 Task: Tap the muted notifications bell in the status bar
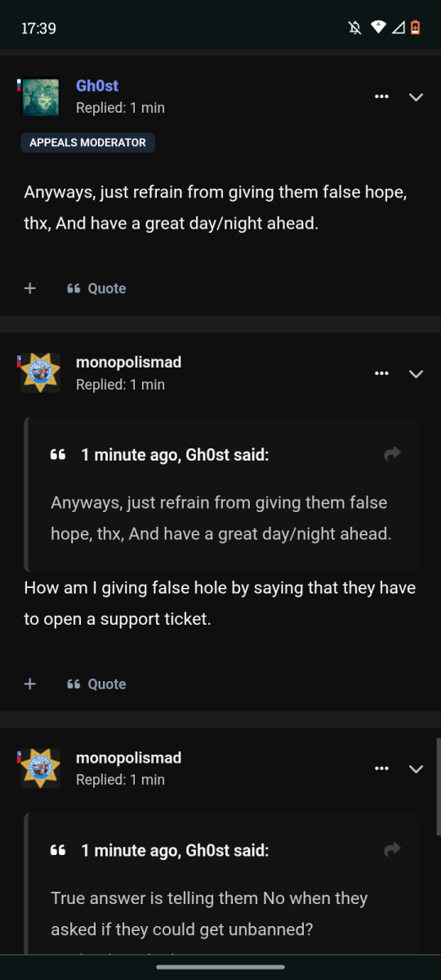354,28
